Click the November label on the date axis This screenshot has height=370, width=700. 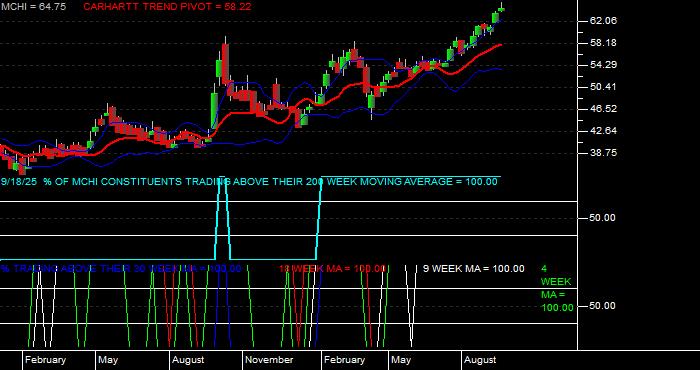coord(269,360)
